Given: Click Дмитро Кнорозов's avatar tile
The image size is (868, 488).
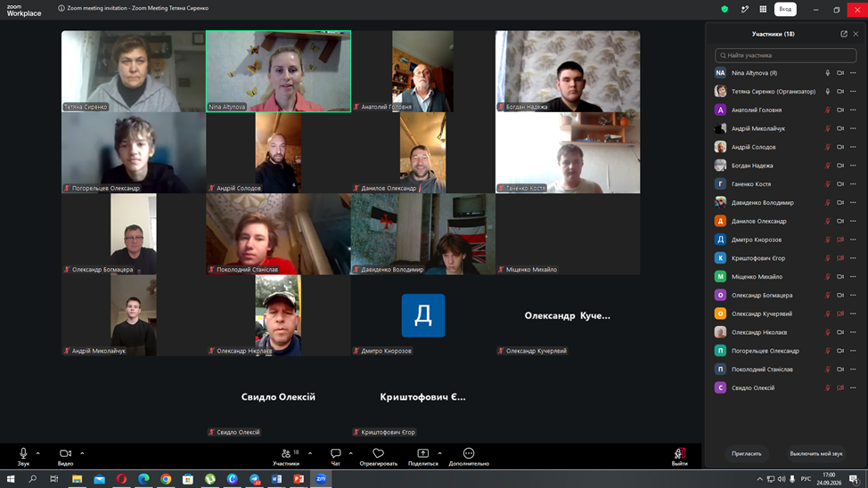Looking at the screenshot, I should 423,315.
